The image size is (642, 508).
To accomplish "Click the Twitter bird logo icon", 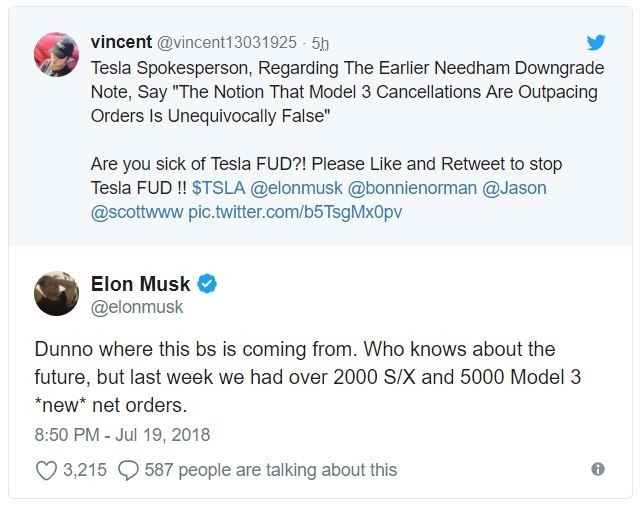I will tap(596, 42).
